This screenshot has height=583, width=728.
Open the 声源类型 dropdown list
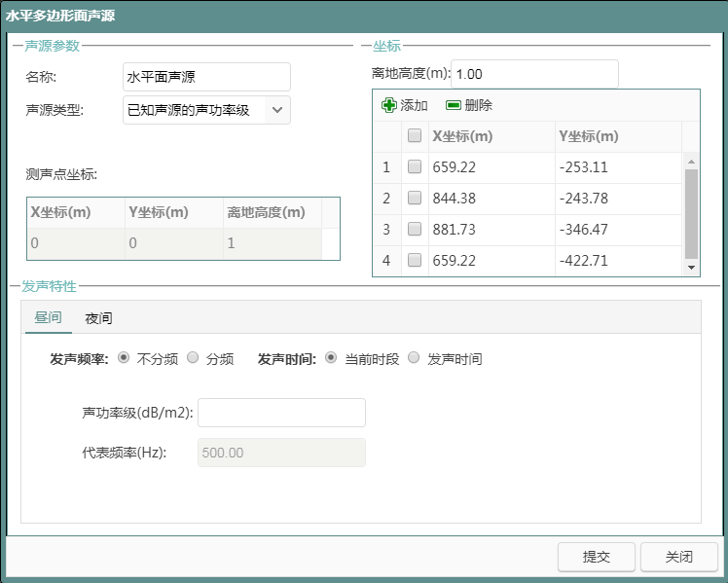[x=277, y=110]
